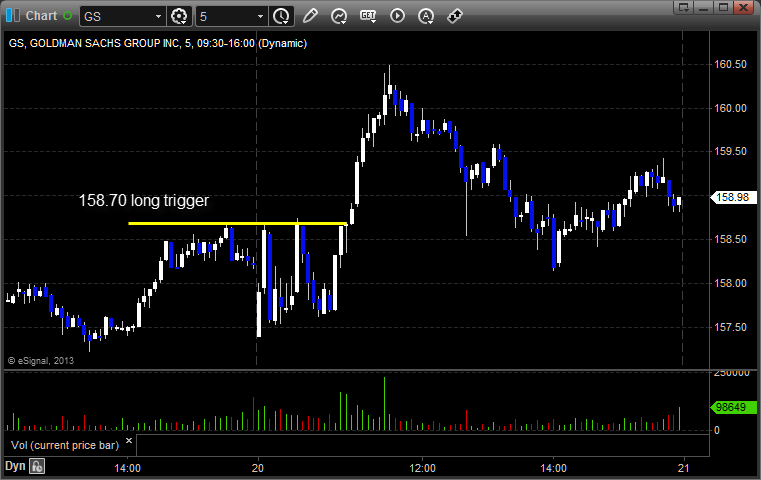
Task: Click the 157.50 price axis label
Action: coord(730,328)
